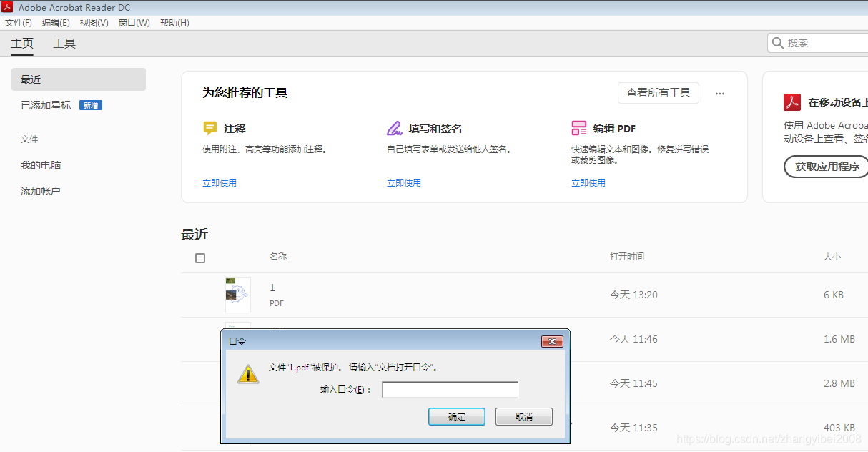
Task: Select 已添加星标 in the sidebar
Action: (x=46, y=105)
